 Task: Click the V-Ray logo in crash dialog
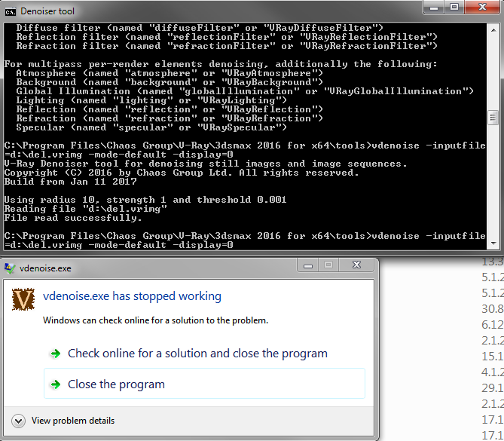click(23, 299)
